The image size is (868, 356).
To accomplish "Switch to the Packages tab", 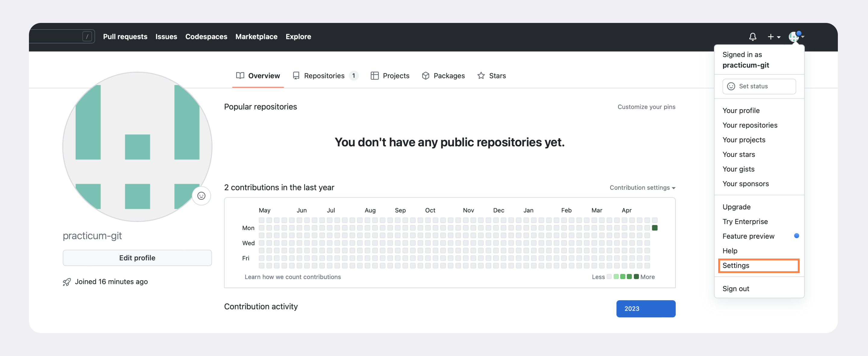I will (443, 76).
